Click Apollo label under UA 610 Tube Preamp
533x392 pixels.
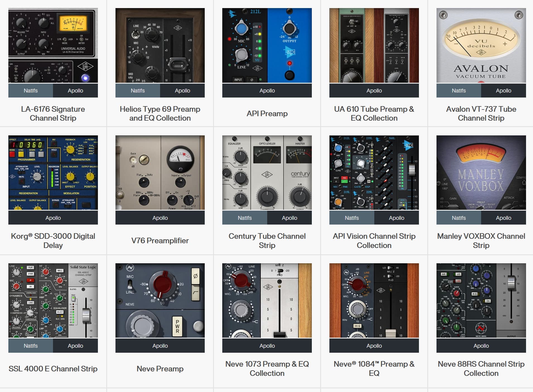[x=374, y=91]
